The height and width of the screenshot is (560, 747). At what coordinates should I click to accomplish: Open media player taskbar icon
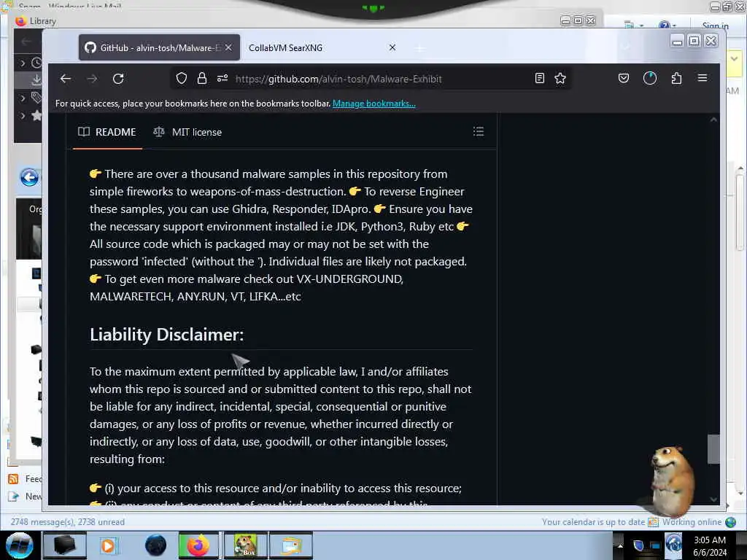click(108, 545)
